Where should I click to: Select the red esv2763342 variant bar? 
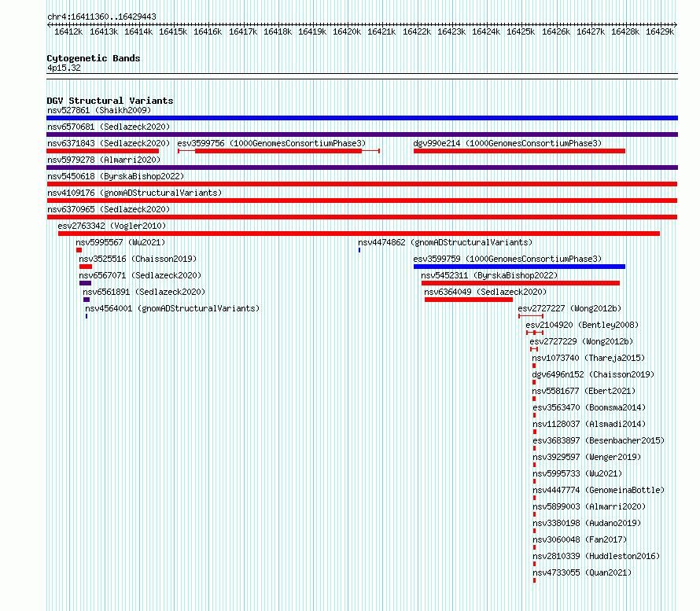[359, 234]
